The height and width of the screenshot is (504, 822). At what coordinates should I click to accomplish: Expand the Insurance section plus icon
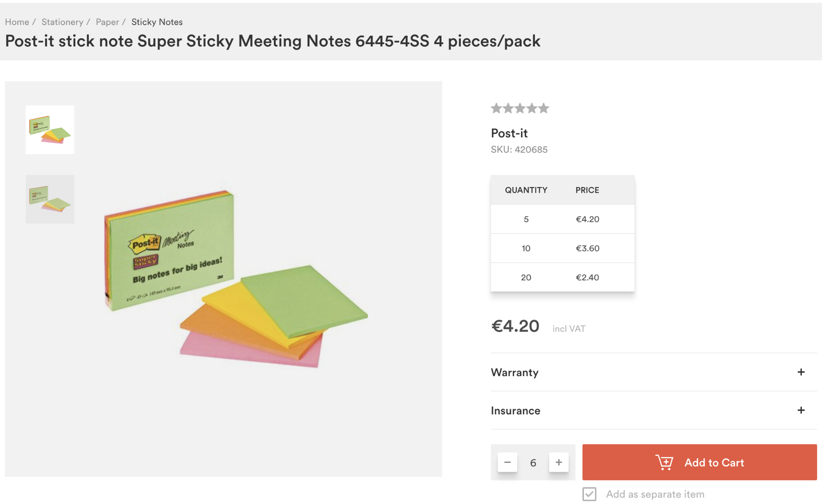(x=801, y=410)
